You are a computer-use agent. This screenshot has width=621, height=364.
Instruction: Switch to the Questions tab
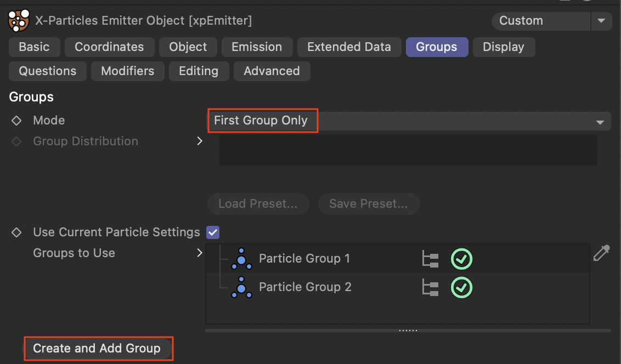[48, 71]
